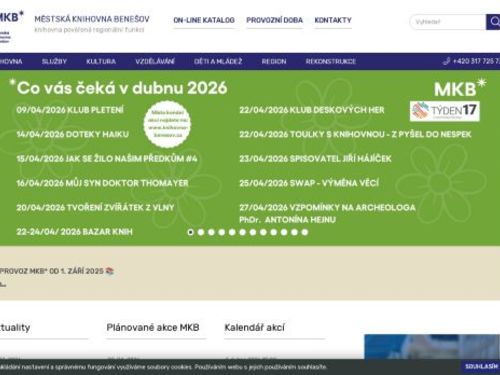Open the MKB logo home link
The image size is (500, 375).
(11, 26)
